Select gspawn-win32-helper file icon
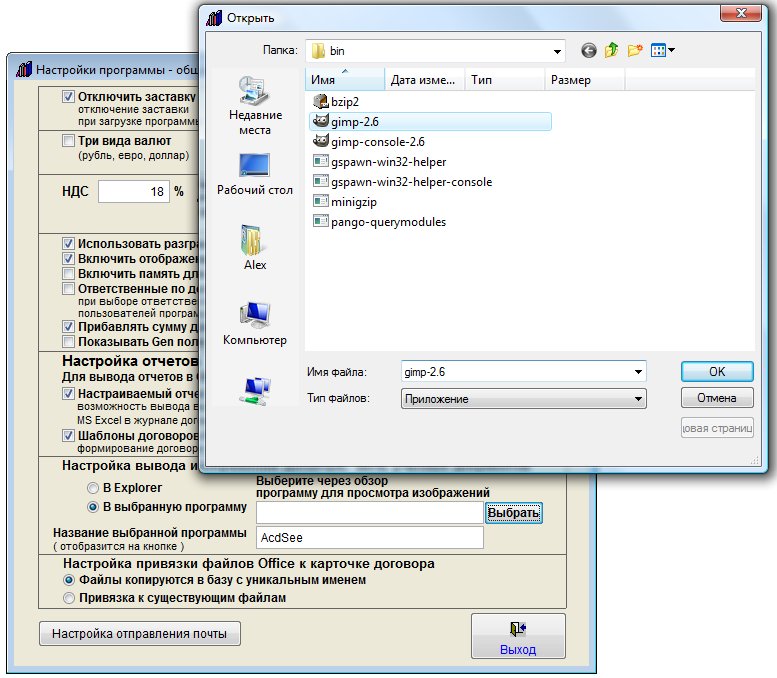 [321, 162]
